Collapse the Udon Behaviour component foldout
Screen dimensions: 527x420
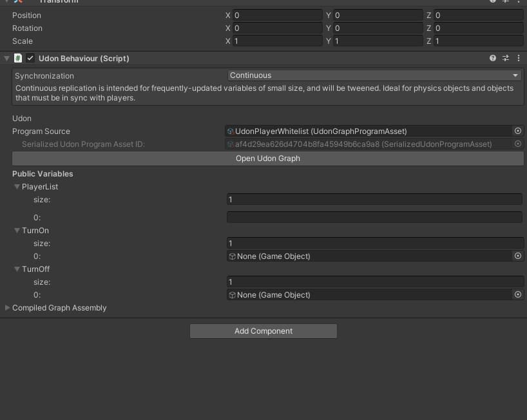[6, 58]
